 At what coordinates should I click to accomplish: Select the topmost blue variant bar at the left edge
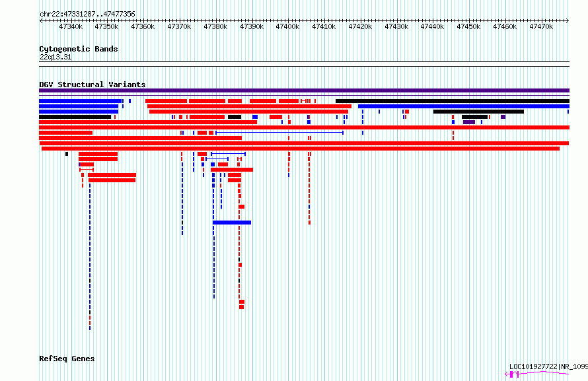80,101
